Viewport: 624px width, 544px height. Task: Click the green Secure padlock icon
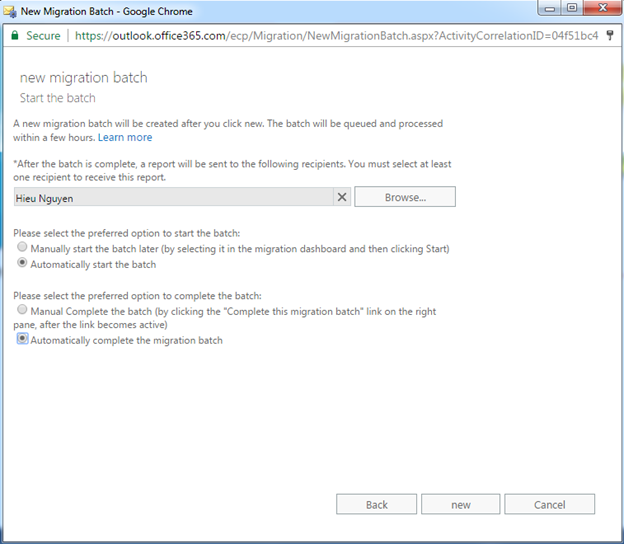point(14,35)
